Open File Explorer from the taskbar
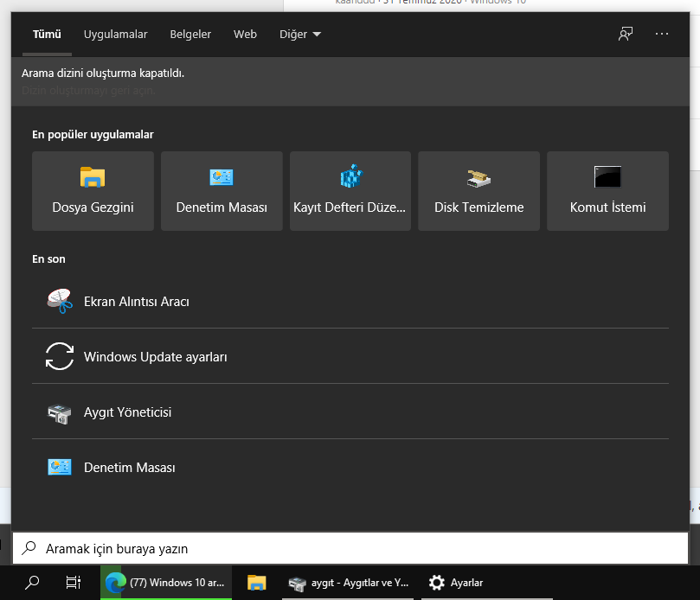Screen dimensions: 700x600 pos(257,582)
